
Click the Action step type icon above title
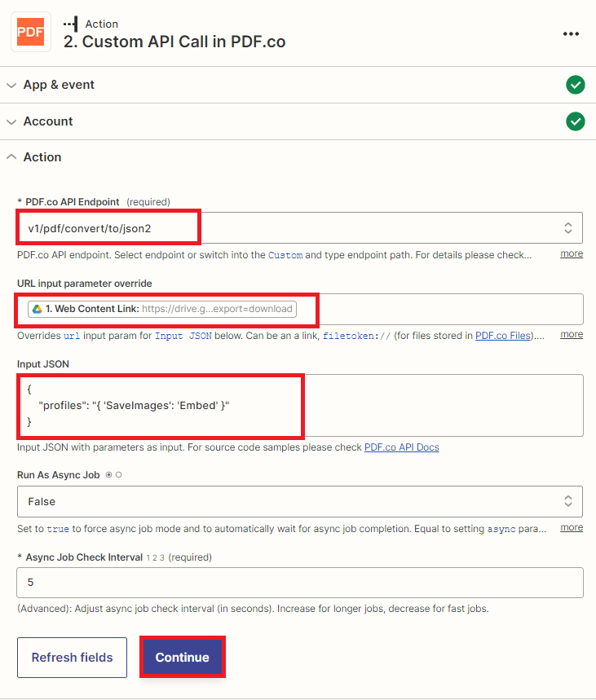pos(71,24)
